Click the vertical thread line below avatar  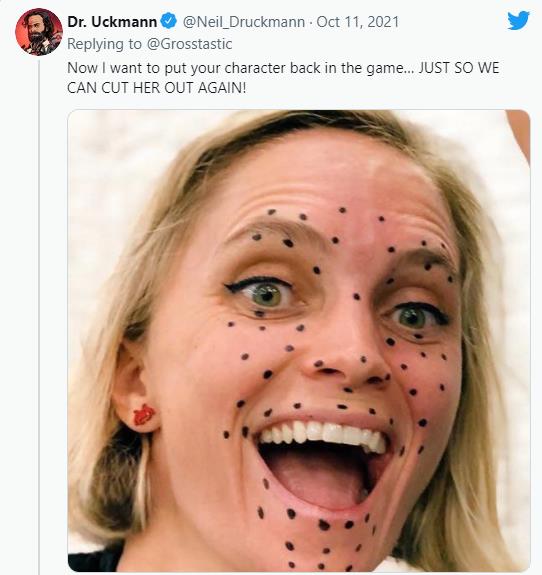pyautogui.click(x=39, y=315)
